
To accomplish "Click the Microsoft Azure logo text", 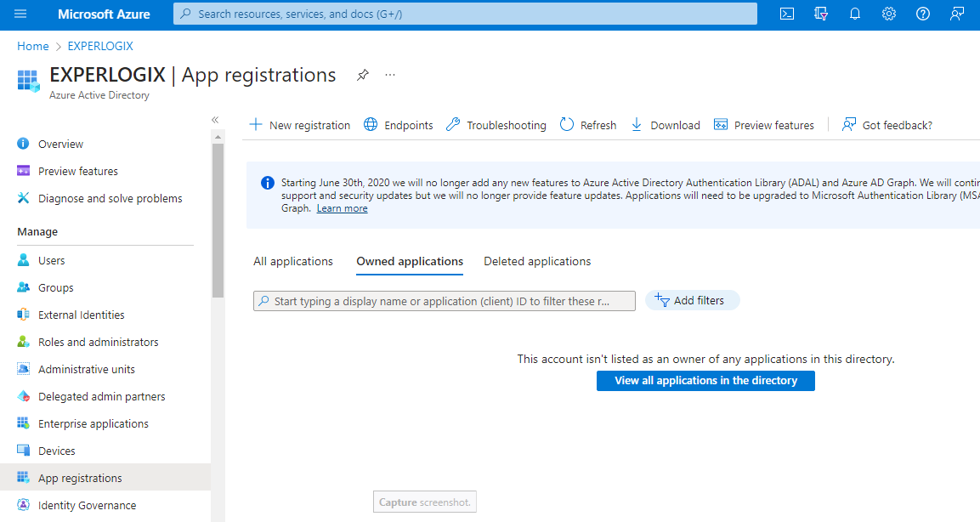I will tap(104, 14).
